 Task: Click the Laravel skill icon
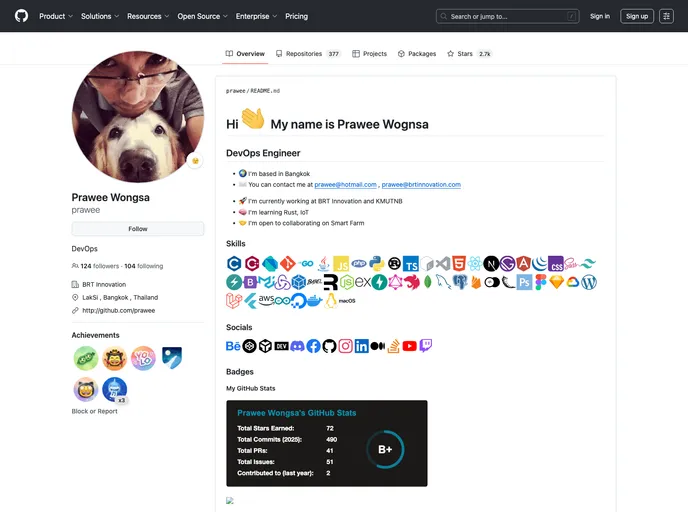pyautogui.click(x=234, y=301)
